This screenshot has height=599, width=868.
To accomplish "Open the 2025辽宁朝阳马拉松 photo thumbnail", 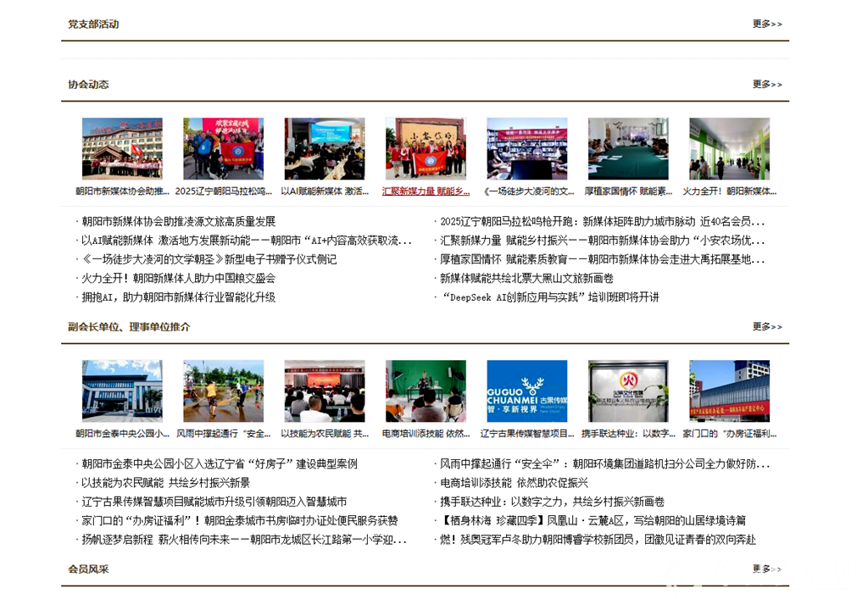I will click(x=223, y=148).
